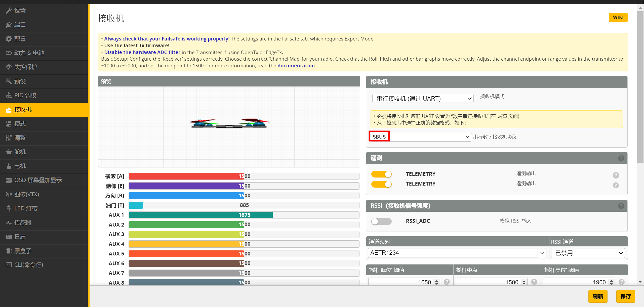Click help icon for first TELEMETRY row
Image resolution: width=644 pixels, height=307 pixels.
point(616,175)
